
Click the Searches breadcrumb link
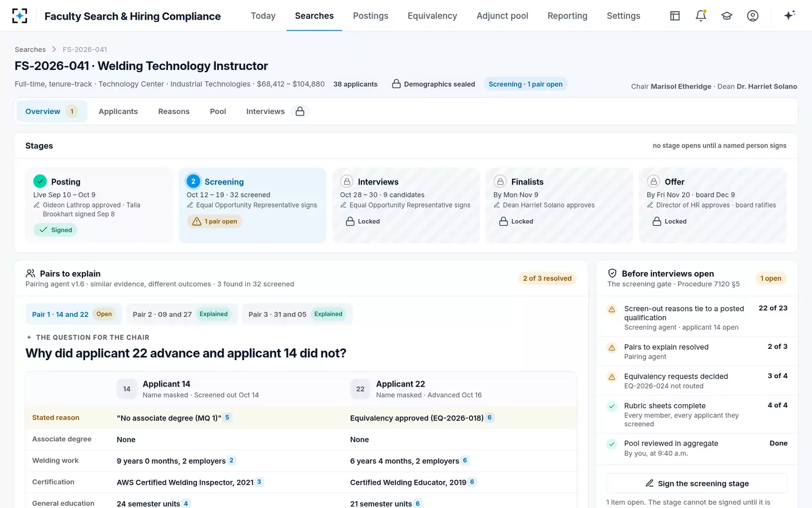coord(30,50)
